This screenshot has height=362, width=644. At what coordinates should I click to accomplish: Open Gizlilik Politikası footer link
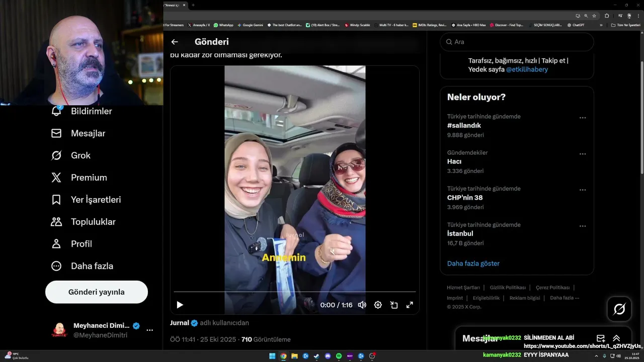[508, 288]
